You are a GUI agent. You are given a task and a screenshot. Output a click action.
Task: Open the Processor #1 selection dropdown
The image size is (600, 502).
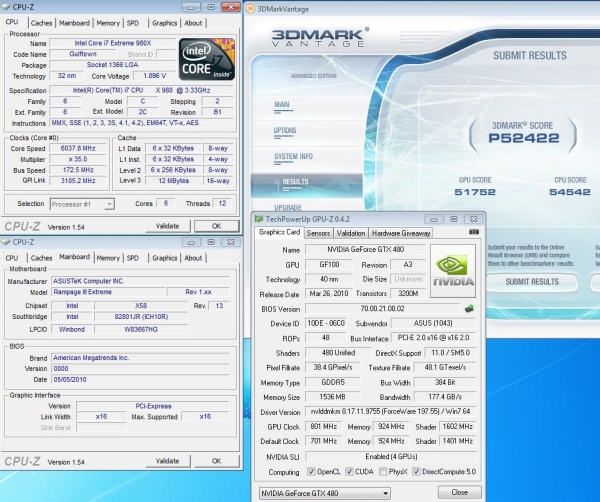[x=82, y=204]
